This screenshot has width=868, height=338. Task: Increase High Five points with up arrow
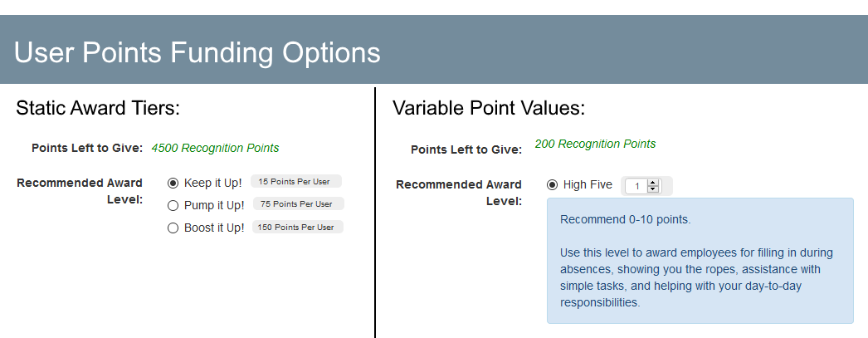coord(653,183)
